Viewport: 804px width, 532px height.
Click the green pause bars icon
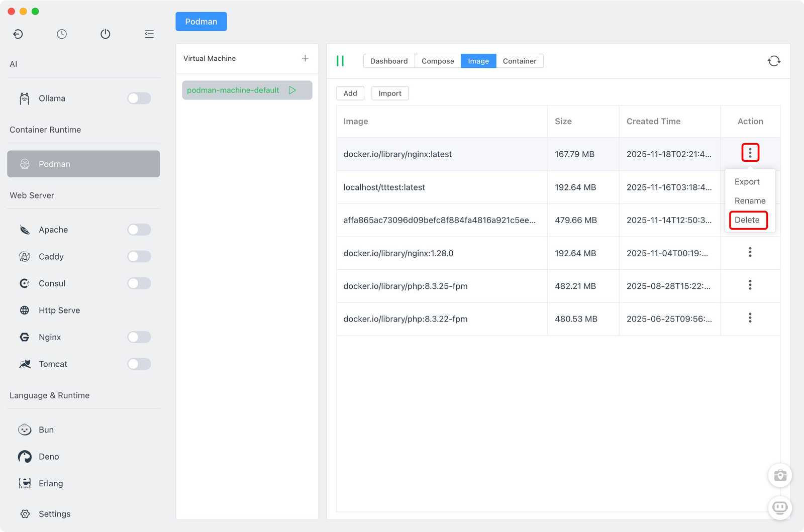coord(340,61)
